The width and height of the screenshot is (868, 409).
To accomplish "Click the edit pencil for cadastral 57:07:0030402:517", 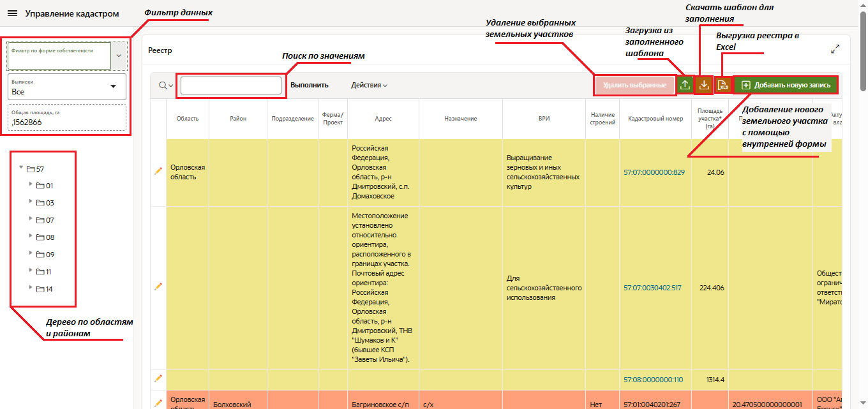I will tap(158, 287).
